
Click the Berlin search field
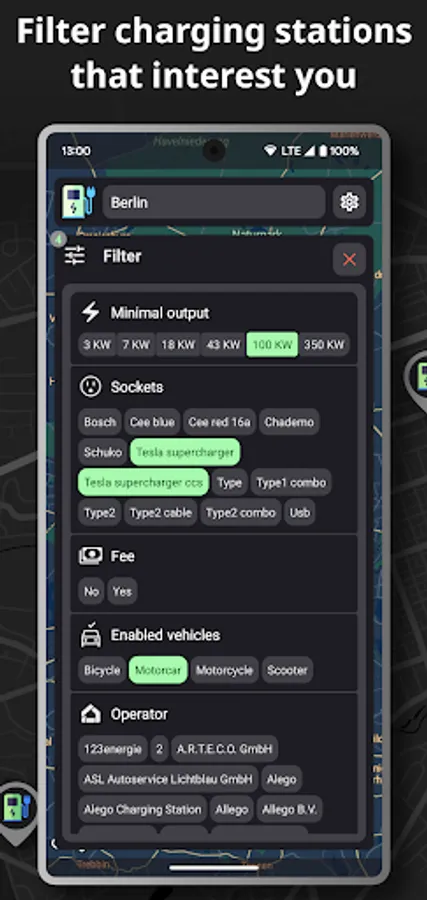(214, 202)
